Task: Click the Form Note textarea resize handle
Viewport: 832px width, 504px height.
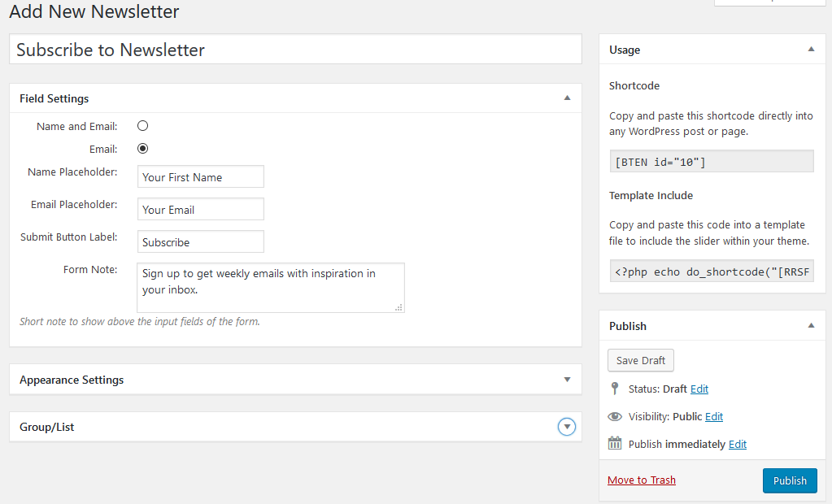Action: (x=399, y=307)
